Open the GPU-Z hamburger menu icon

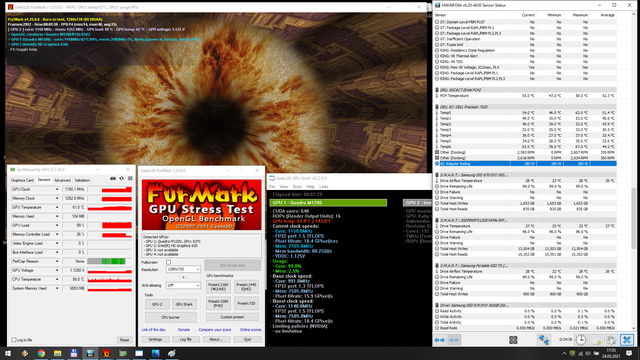click(x=130, y=178)
